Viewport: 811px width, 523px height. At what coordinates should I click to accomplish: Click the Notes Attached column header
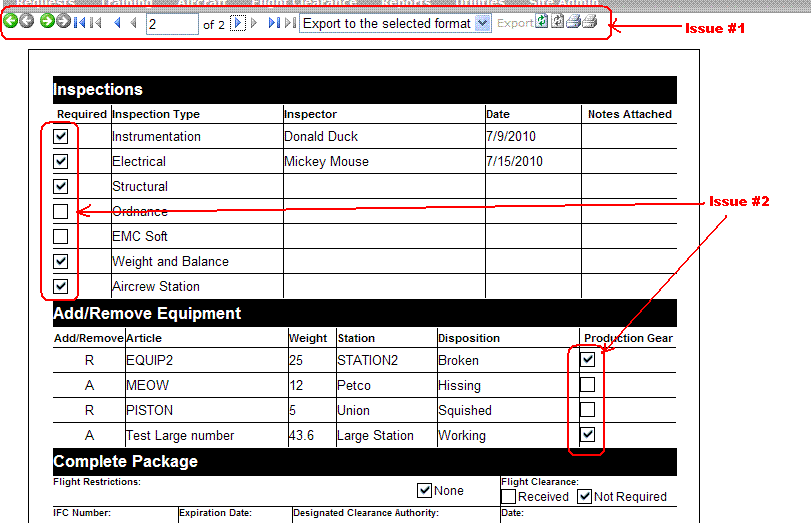[x=629, y=114]
